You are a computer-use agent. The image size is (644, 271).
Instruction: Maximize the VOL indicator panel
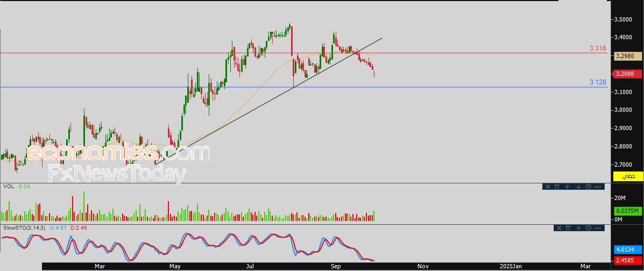[557, 187]
